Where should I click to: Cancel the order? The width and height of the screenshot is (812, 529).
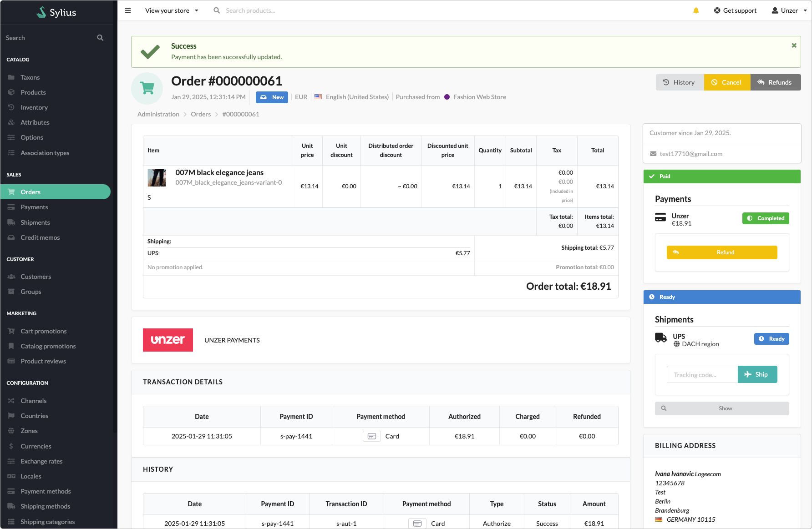727,82
